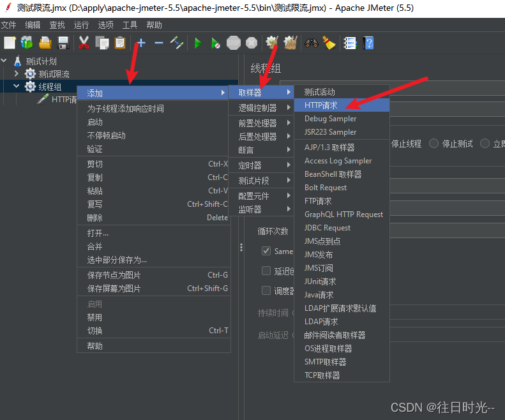Select HTTP请求 from sampler list
Viewport: 505px width, 420px height.
click(x=342, y=105)
